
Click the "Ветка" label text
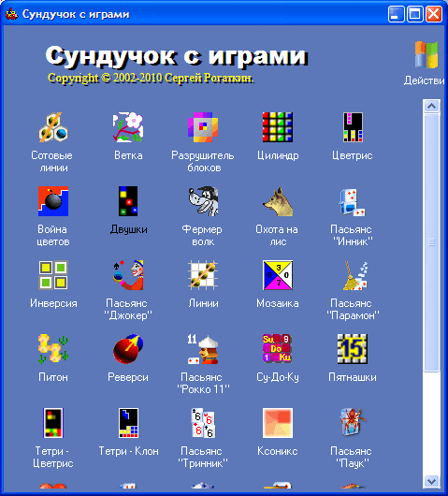pos(128,155)
